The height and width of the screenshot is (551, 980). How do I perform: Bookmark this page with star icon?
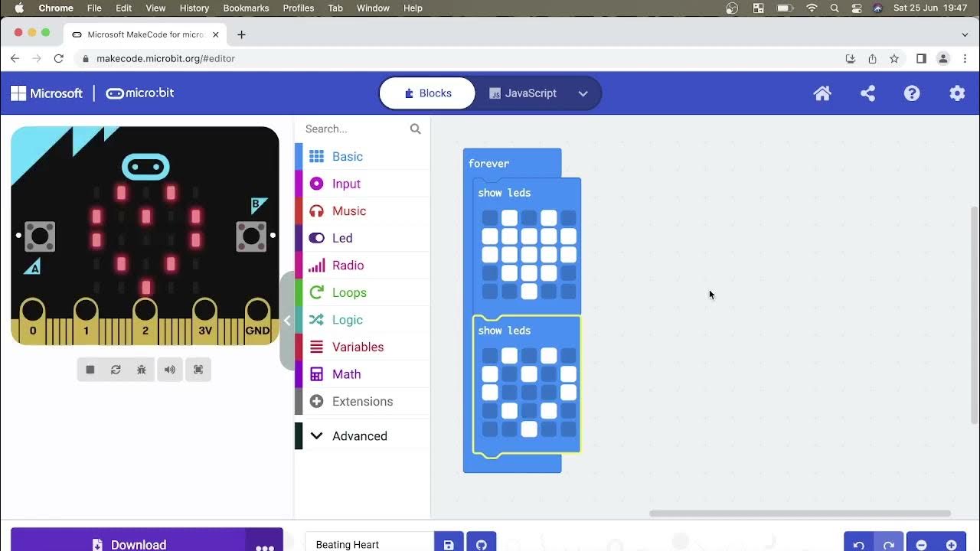coord(894,59)
